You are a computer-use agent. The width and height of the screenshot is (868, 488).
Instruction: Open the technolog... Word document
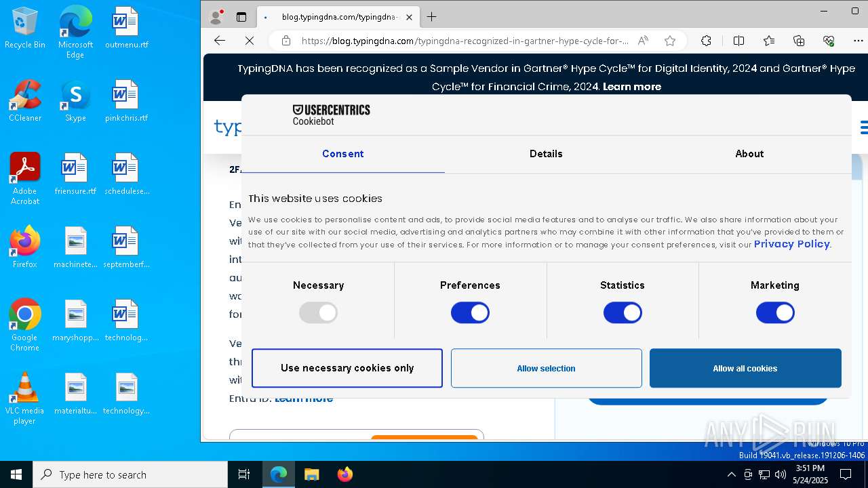(x=126, y=321)
